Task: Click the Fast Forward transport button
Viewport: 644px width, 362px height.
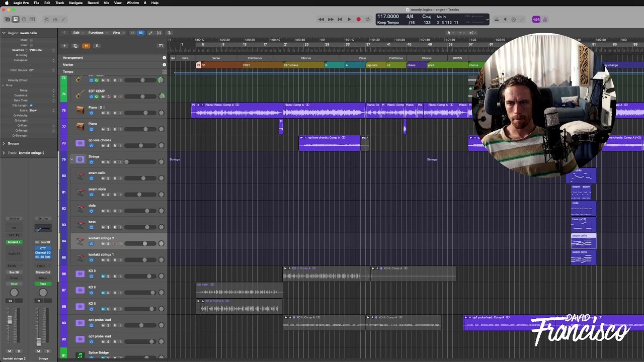Action: (x=331, y=20)
